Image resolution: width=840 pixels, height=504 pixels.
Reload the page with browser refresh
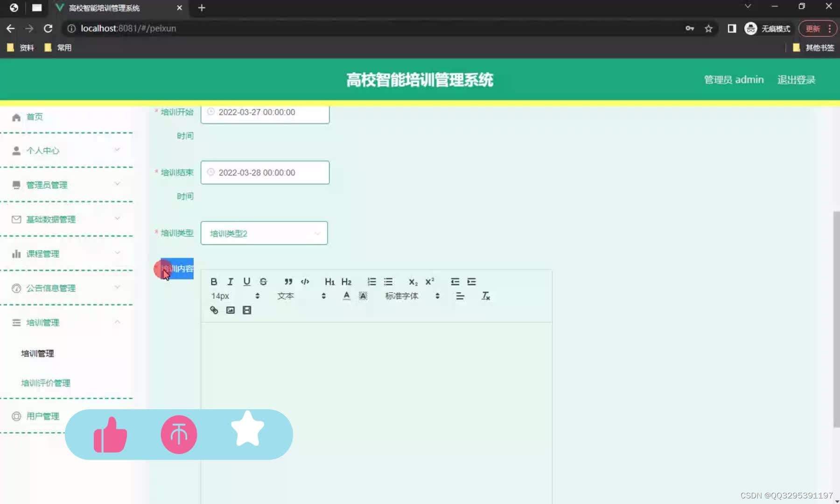point(48,28)
